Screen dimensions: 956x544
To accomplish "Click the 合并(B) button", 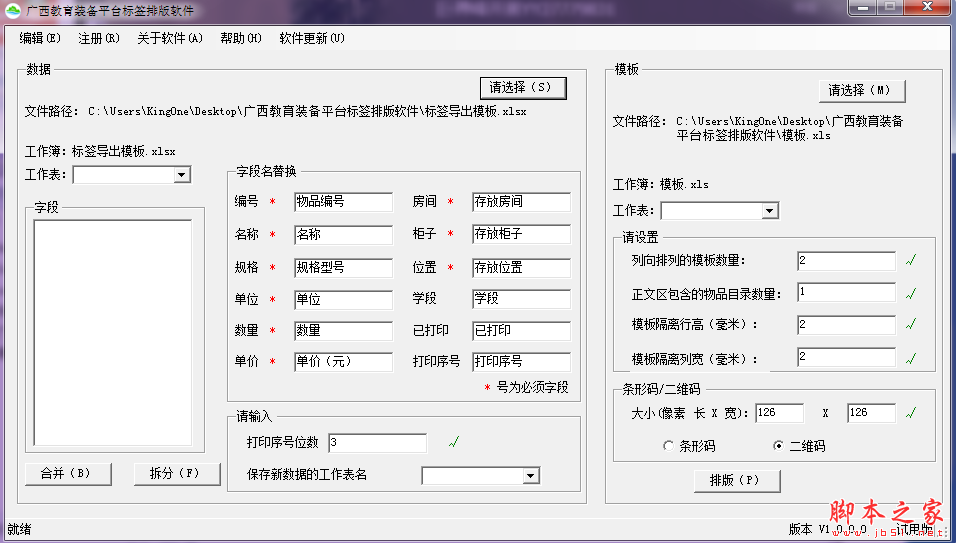I will click(x=68, y=473).
